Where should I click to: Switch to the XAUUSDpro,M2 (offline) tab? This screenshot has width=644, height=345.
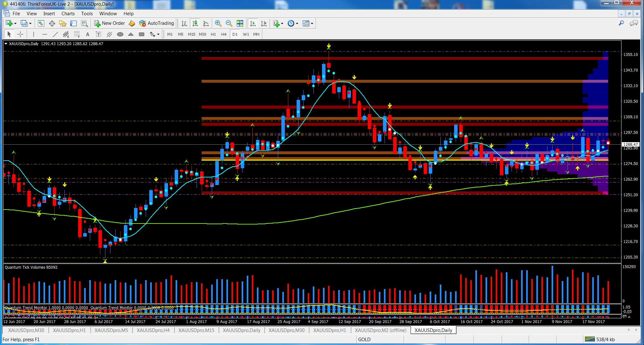380,330
